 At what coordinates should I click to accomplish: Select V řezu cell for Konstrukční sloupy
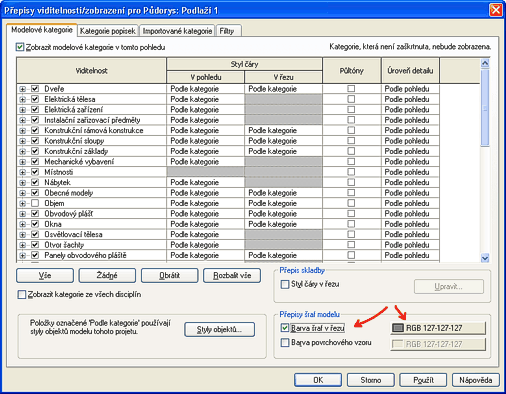click(x=283, y=141)
